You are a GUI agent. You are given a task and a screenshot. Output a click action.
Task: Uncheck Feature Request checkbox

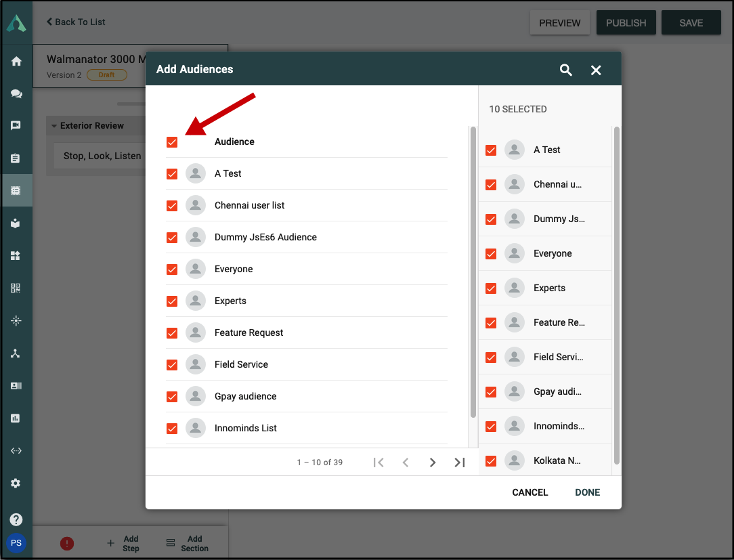click(x=172, y=333)
